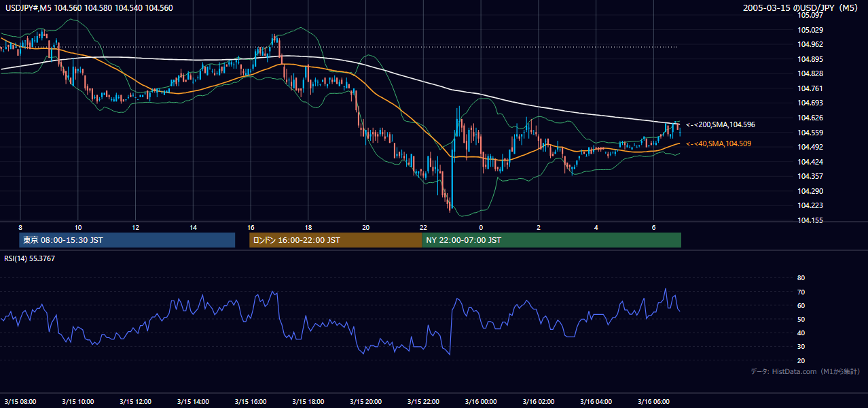868x408 pixels.
Task: Click RSI scale value 50
Action: pos(801,319)
